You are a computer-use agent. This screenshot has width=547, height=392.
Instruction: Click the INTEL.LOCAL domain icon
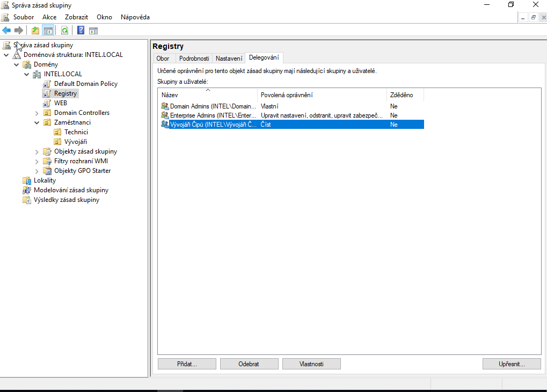pos(37,74)
